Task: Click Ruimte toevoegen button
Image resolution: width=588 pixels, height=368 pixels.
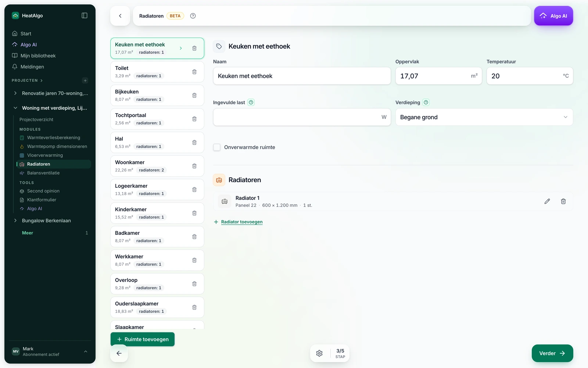Action: coord(143,339)
